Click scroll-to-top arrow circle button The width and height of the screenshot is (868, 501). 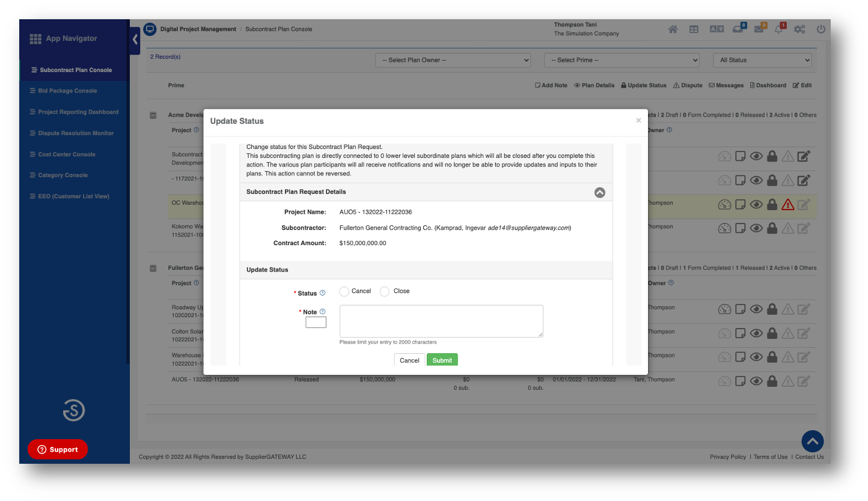pos(813,442)
